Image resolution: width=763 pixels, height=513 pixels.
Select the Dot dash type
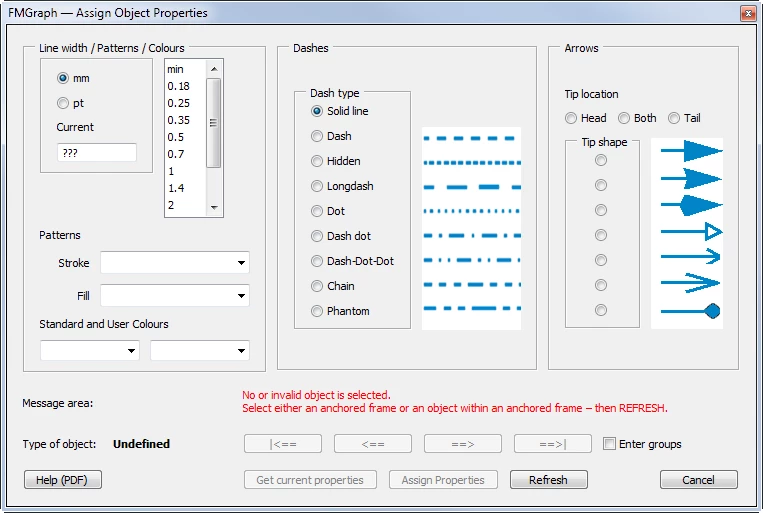click(317, 211)
